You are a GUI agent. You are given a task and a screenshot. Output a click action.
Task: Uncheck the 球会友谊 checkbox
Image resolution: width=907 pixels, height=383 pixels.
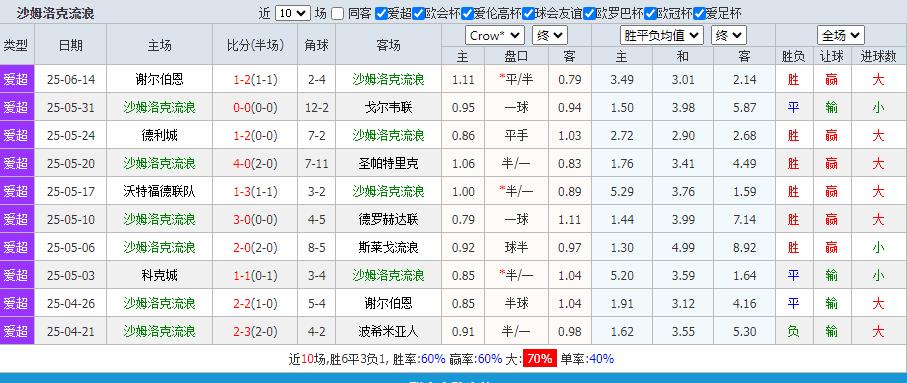528,13
